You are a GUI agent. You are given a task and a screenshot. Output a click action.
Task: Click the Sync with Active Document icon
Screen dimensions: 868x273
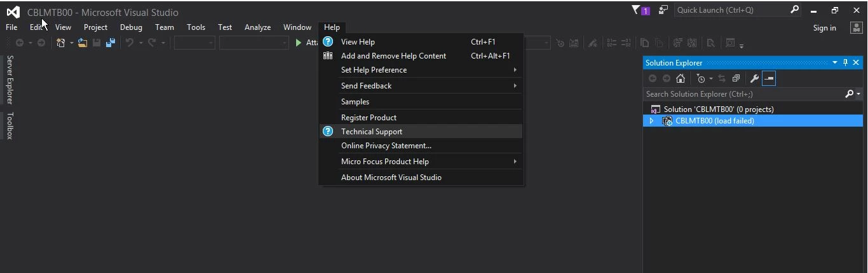(x=722, y=78)
